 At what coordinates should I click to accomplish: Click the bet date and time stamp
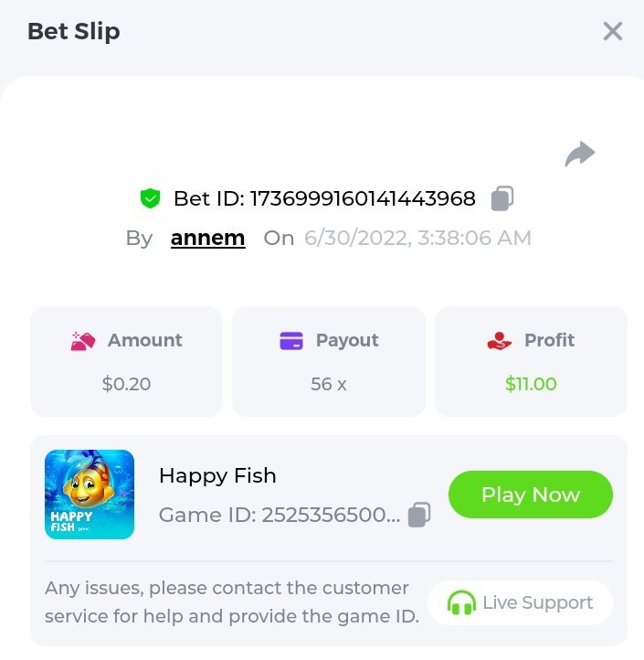(417, 238)
